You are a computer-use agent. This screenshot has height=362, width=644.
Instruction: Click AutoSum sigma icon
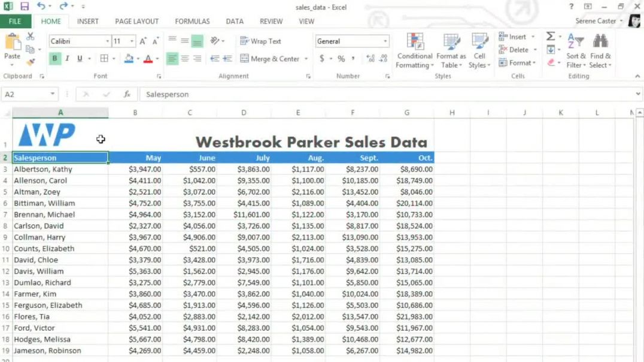pos(551,36)
